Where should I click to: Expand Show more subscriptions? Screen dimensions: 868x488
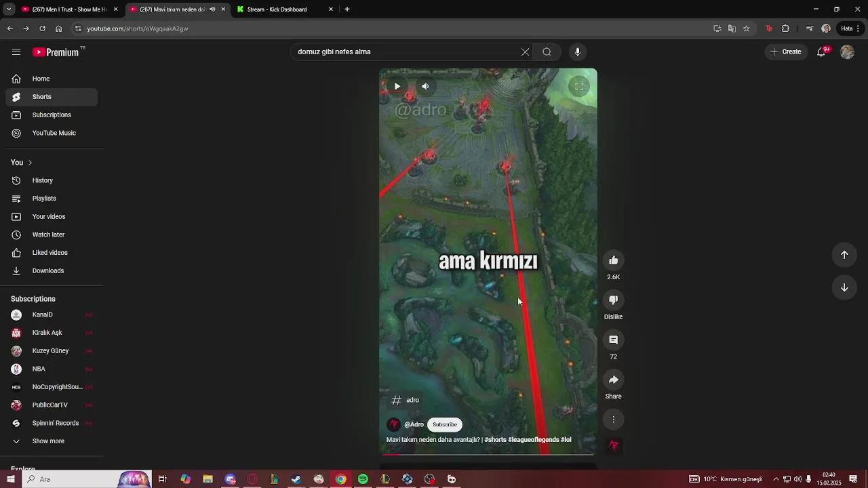click(52, 441)
